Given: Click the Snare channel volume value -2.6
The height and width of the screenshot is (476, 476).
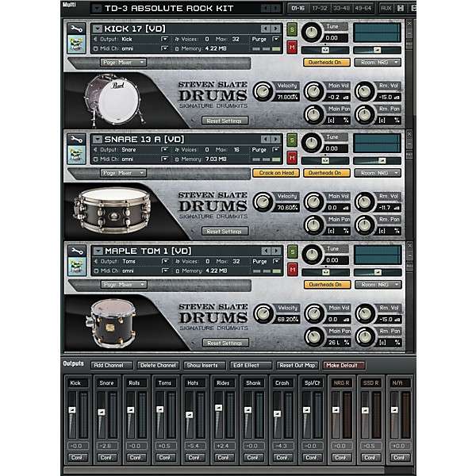Looking at the screenshot, I should click(106, 446).
